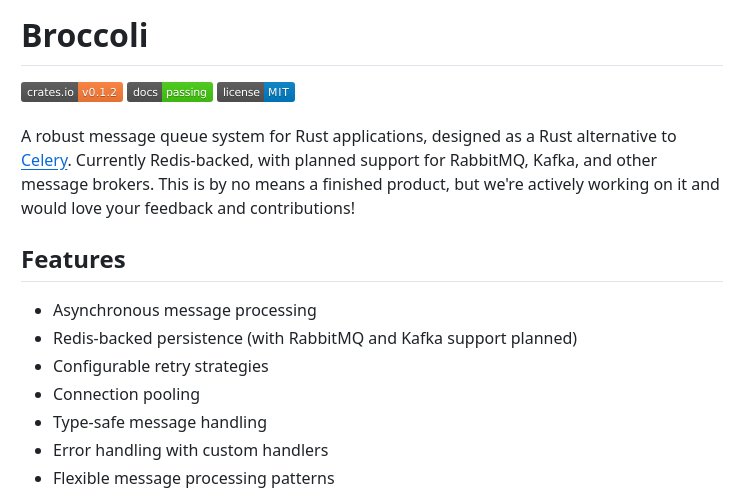Click the blue MIT badge segment
Viewport: 740px width, 498px height.
click(x=279, y=92)
